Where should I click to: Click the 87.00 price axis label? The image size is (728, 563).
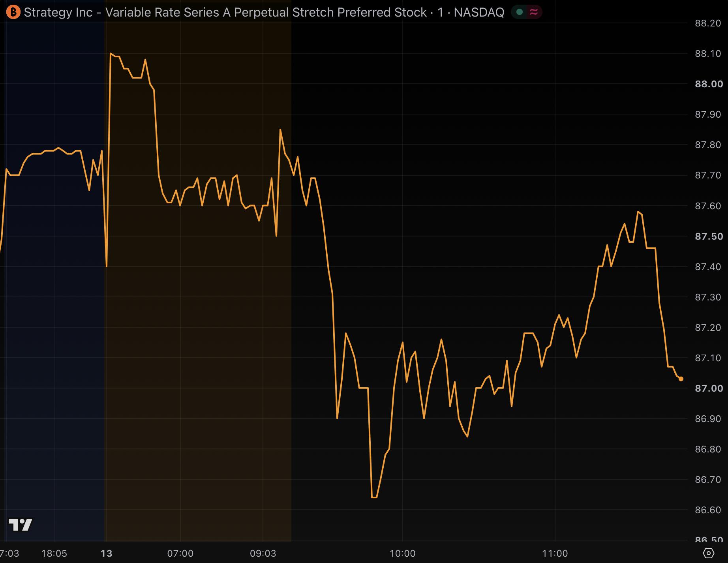coord(709,388)
